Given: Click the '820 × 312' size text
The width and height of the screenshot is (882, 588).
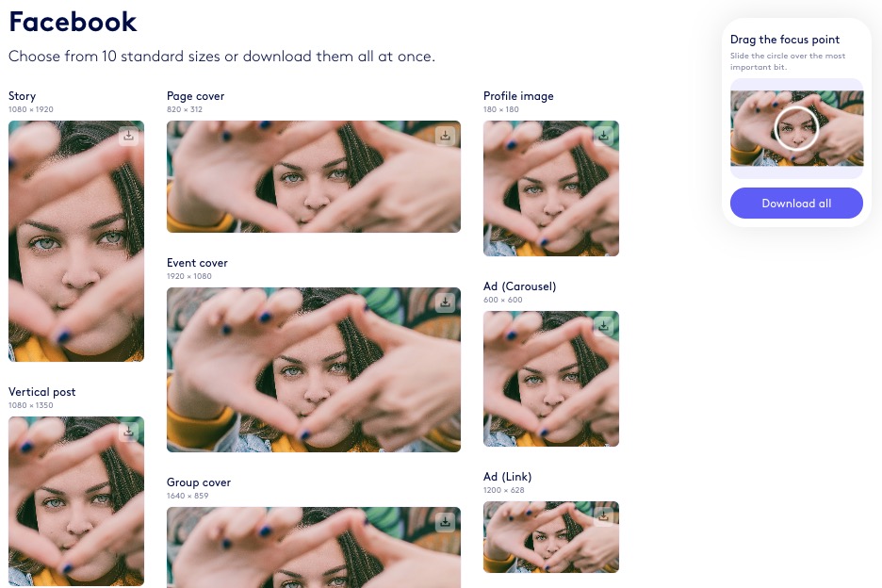Looking at the screenshot, I should (185, 109).
